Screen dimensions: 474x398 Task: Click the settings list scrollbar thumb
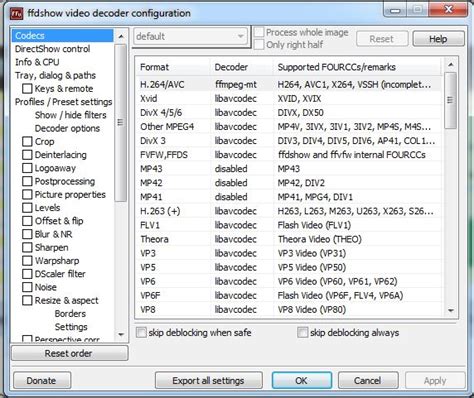point(121,123)
